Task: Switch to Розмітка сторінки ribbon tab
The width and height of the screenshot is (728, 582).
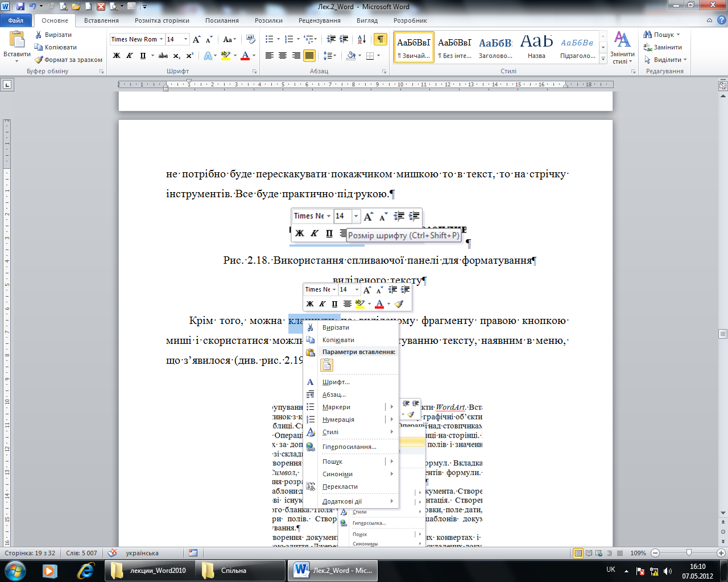Action: click(x=162, y=20)
